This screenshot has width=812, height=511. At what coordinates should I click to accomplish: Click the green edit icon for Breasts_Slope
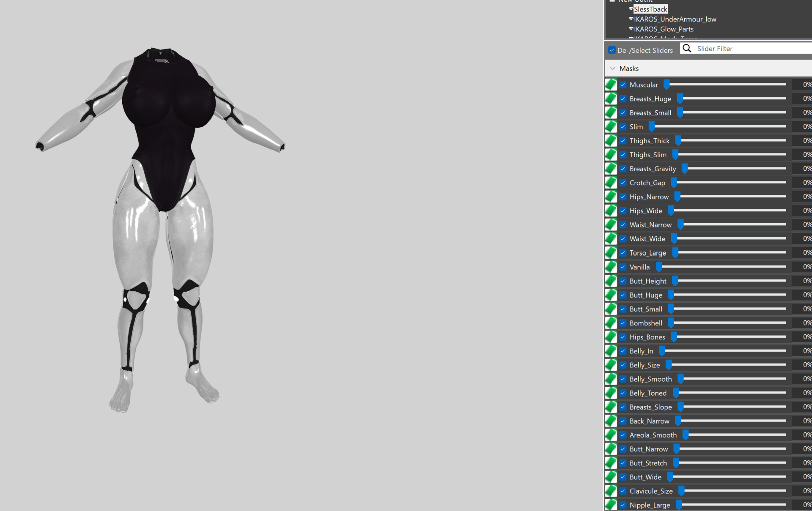pyautogui.click(x=611, y=407)
